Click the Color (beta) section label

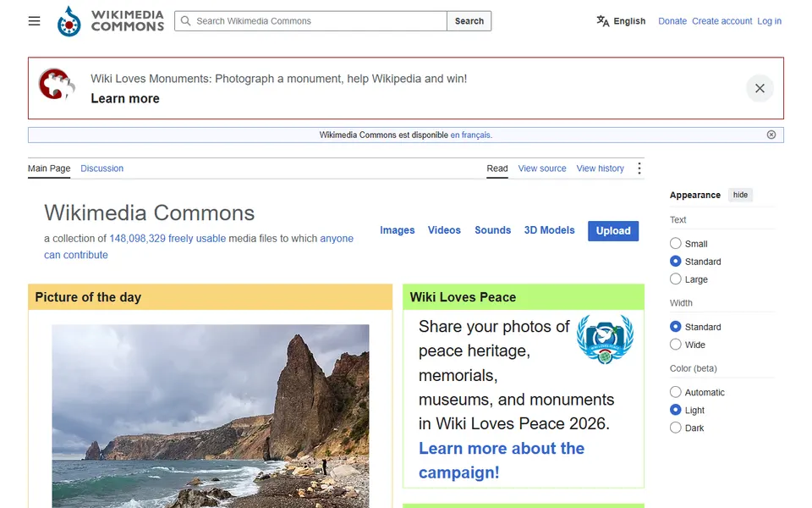coord(693,368)
